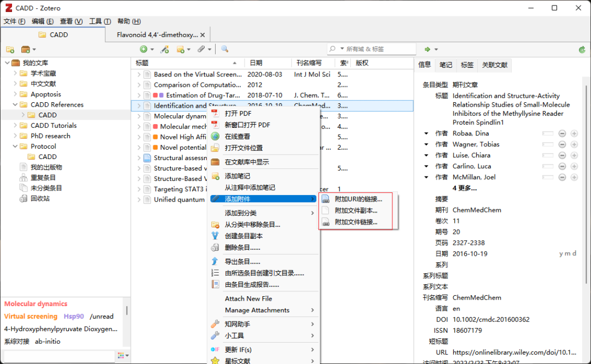Filter by Hsp90 tag
The image size is (591, 364).
[x=74, y=316]
